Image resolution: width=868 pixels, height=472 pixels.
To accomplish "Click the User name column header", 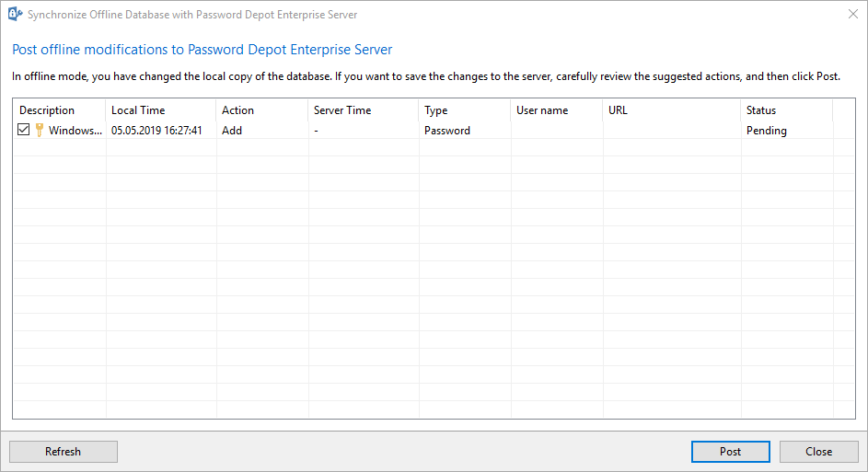I will [x=556, y=110].
